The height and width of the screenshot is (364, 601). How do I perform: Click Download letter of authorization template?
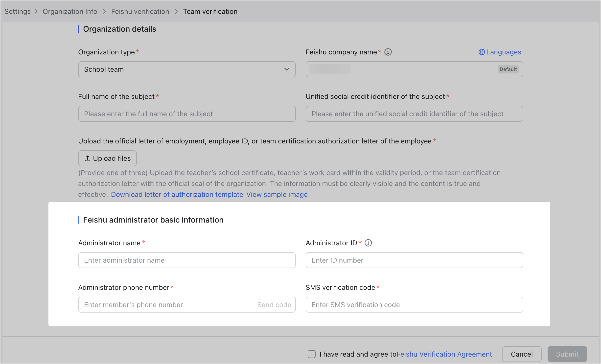177,194
